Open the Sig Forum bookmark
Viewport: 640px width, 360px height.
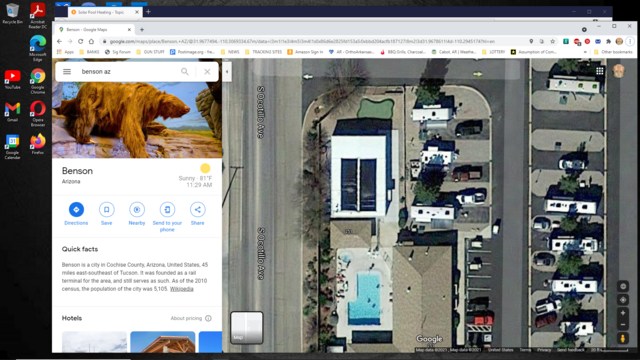[x=118, y=52]
